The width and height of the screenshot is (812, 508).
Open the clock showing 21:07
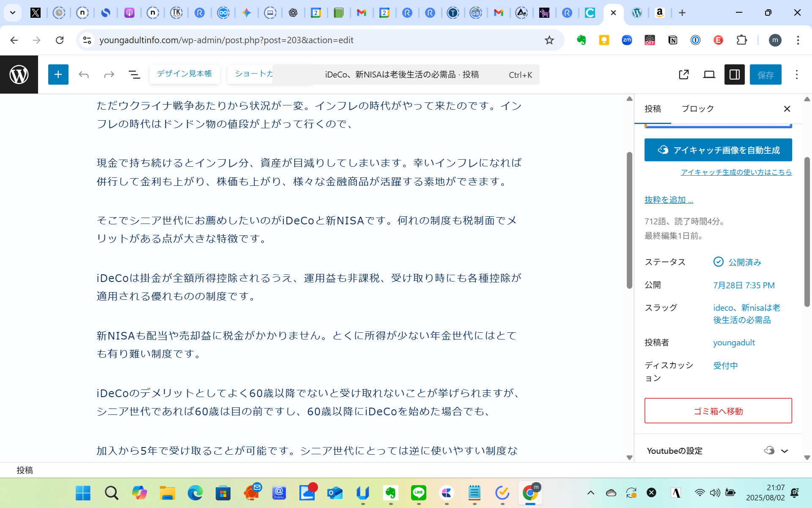pyautogui.click(x=765, y=493)
